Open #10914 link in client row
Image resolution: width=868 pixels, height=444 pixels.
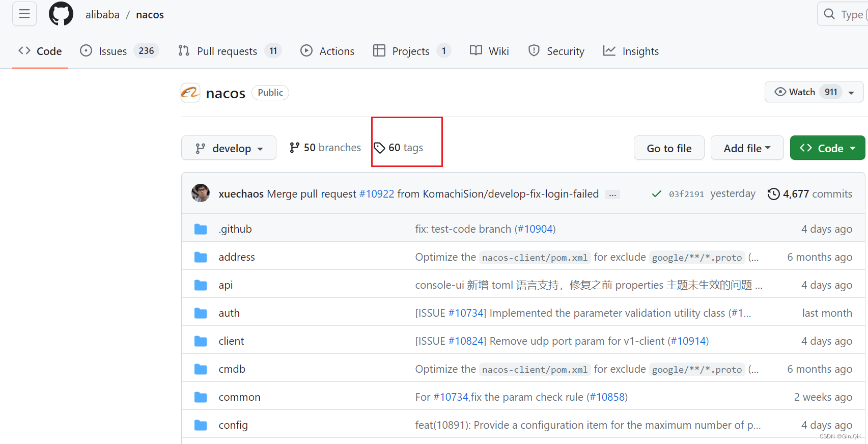[x=688, y=341]
